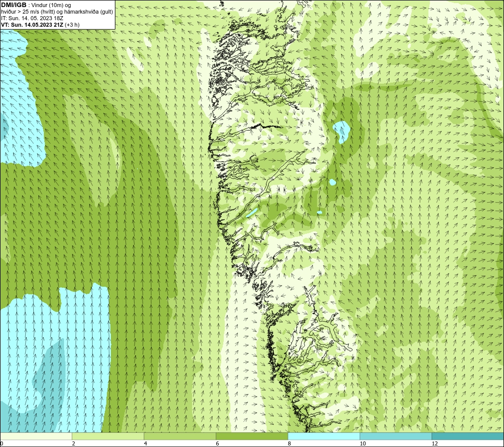Click the 6–8 m/s dark green legend swatch
This screenshot has width=504, height=447.
[252, 436]
